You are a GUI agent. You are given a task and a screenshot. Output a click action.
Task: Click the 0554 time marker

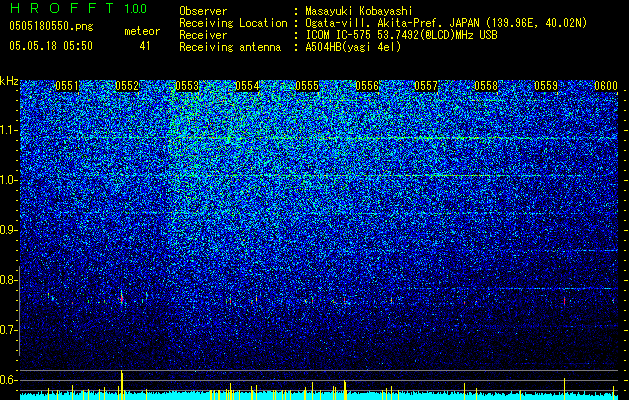(x=247, y=86)
